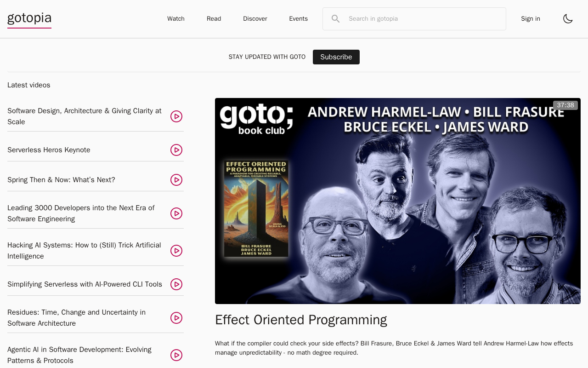Viewport: 588px width, 368px height.
Task: Click play icon beside Spring Then & Now
Action: [x=176, y=180]
